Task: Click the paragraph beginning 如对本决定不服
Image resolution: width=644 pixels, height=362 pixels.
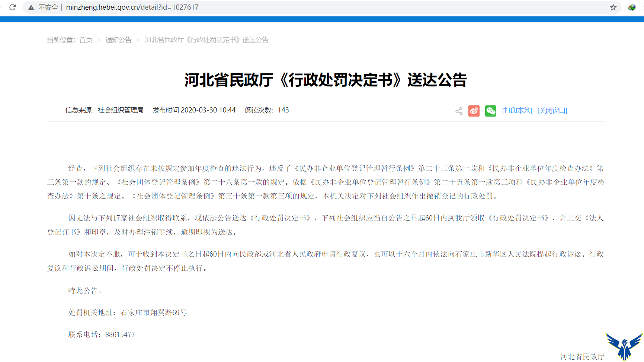Action: coord(326,261)
